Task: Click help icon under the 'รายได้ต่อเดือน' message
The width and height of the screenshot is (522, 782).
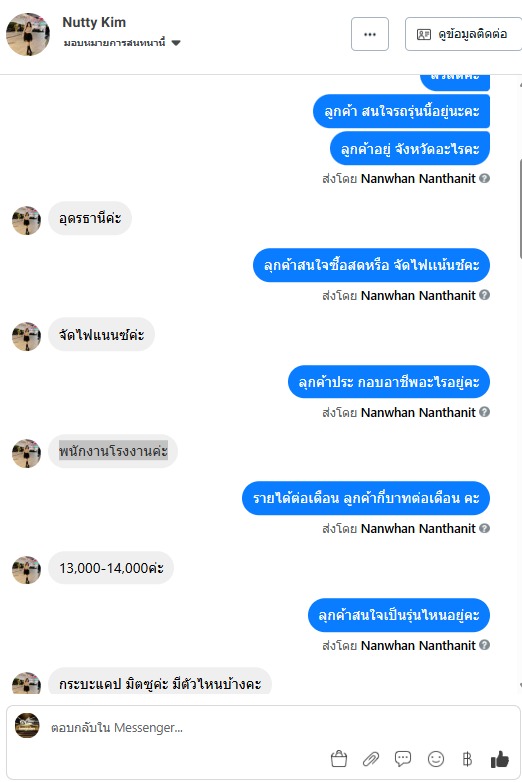Action: click(484, 528)
